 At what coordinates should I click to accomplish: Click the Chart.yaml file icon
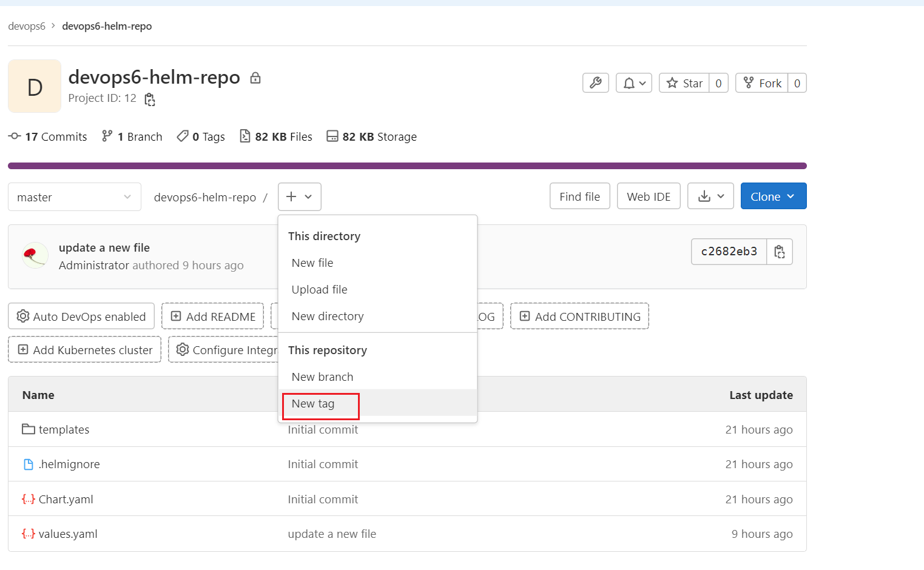(28, 499)
